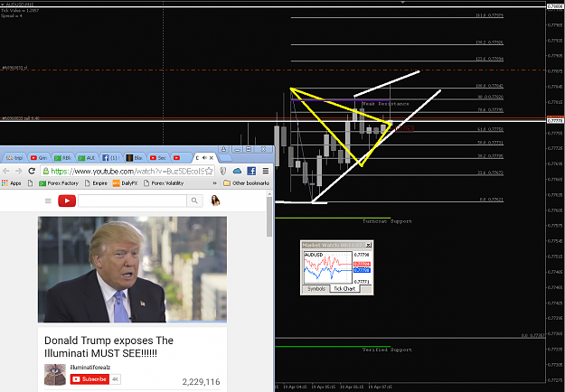Reload the YouTube page

tap(32, 171)
